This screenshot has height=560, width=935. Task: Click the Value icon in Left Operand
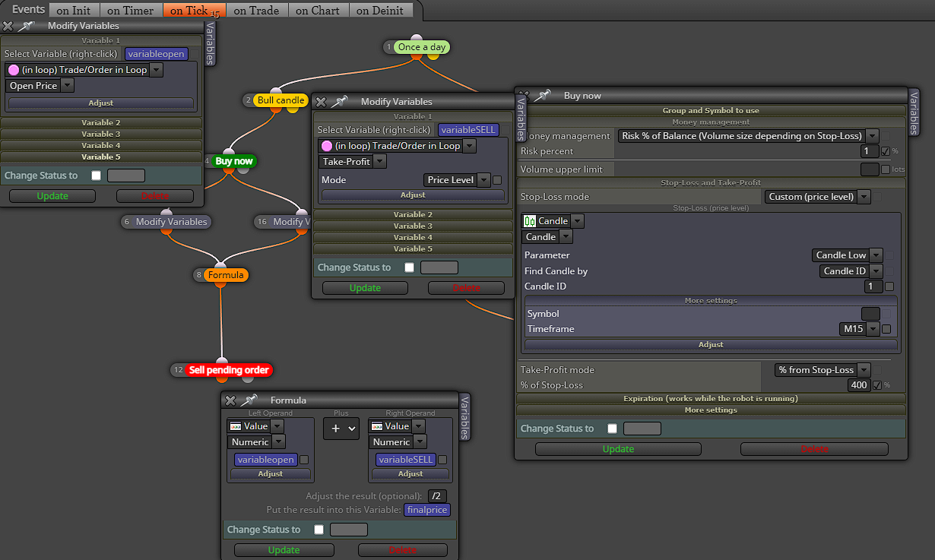[x=236, y=426]
